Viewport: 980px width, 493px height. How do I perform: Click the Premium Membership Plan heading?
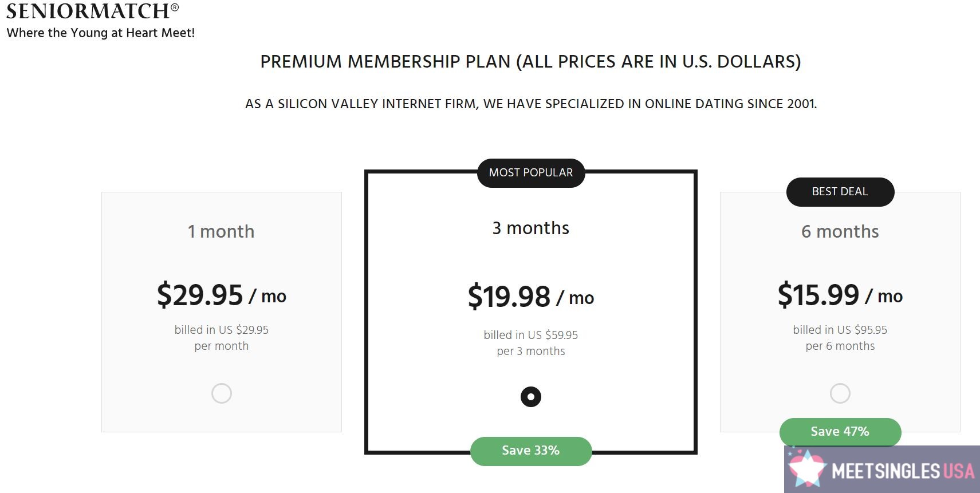[x=531, y=62]
